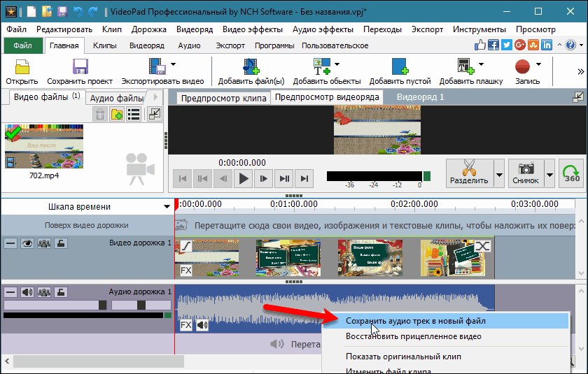Click Добавить пустой toolbar button
This screenshot has height=374, width=588.
tap(400, 71)
